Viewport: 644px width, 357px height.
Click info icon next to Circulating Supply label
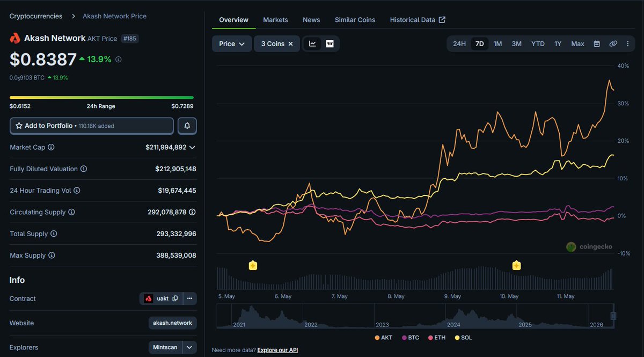tap(71, 212)
